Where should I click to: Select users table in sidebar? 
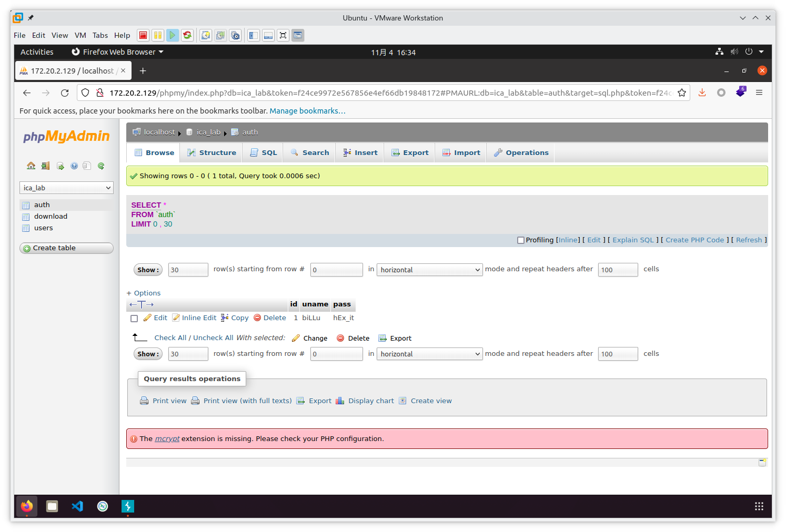(x=44, y=228)
